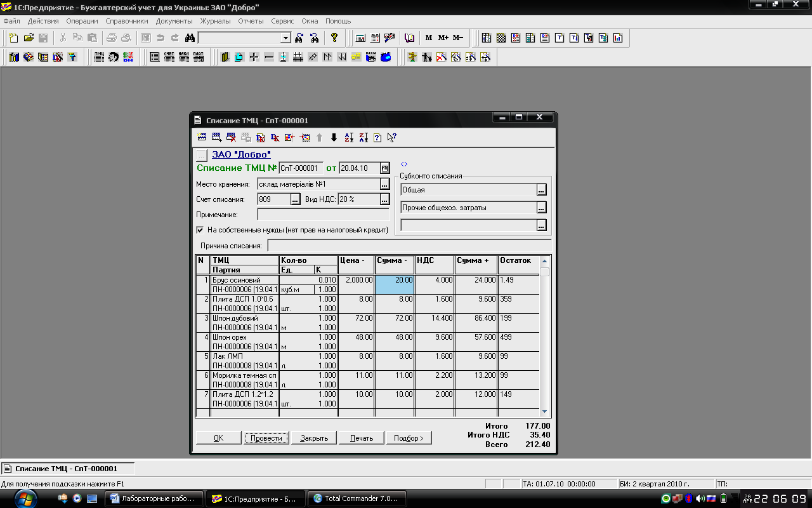Open the Документы menu

(174, 21)
